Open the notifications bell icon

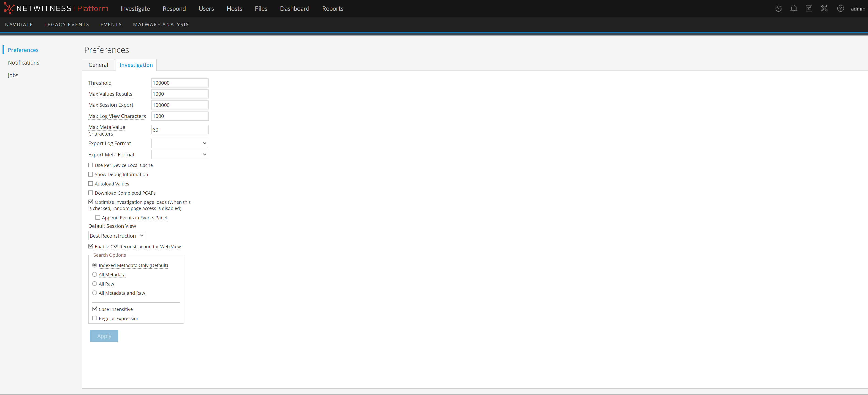(794, 8)
